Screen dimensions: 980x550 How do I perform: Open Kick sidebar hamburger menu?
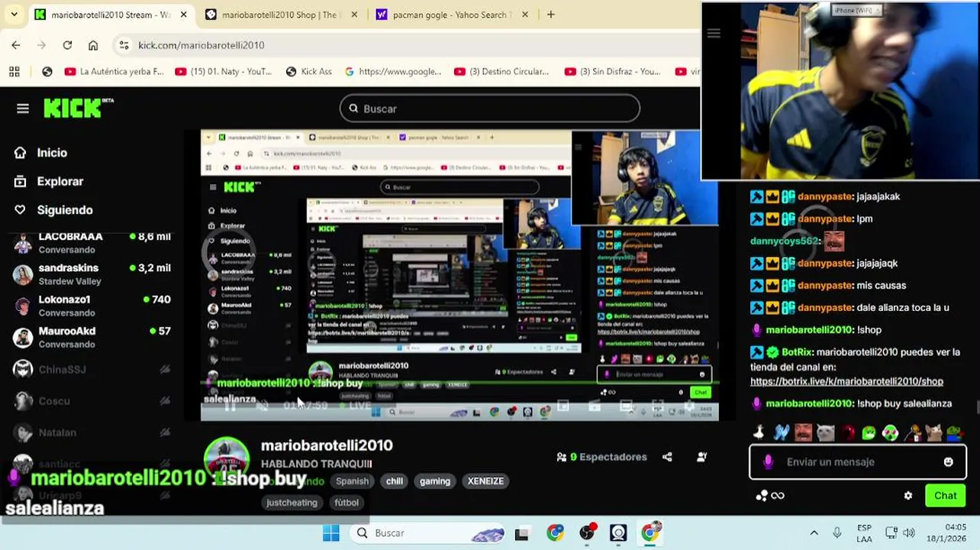point(23,108)
